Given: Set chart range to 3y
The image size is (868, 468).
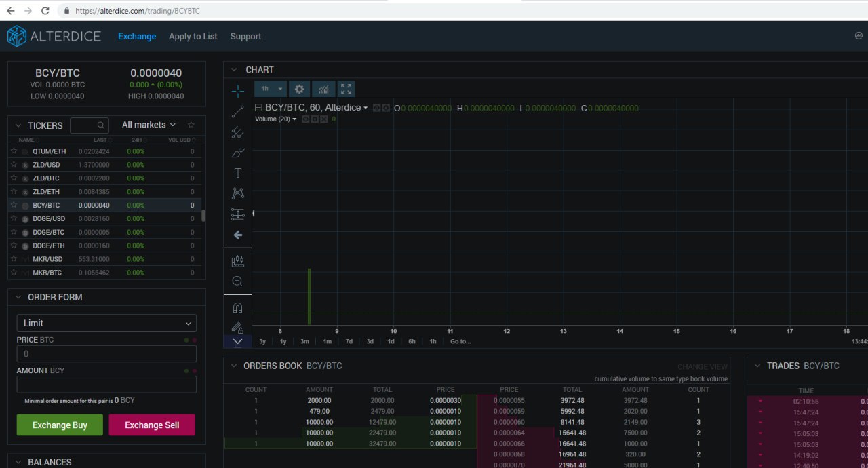Looking at the screenshot, I should 262,341.
